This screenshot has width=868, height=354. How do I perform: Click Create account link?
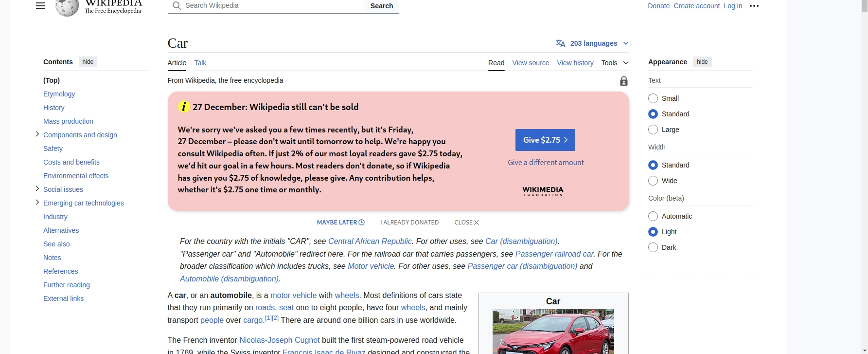click(696, 6)
